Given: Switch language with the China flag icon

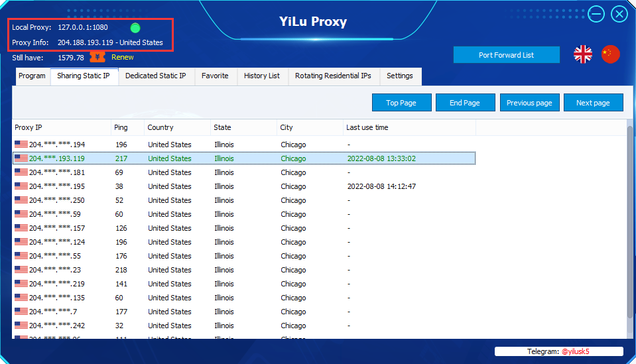Looking at the screenshot, I should coord(610,54).
